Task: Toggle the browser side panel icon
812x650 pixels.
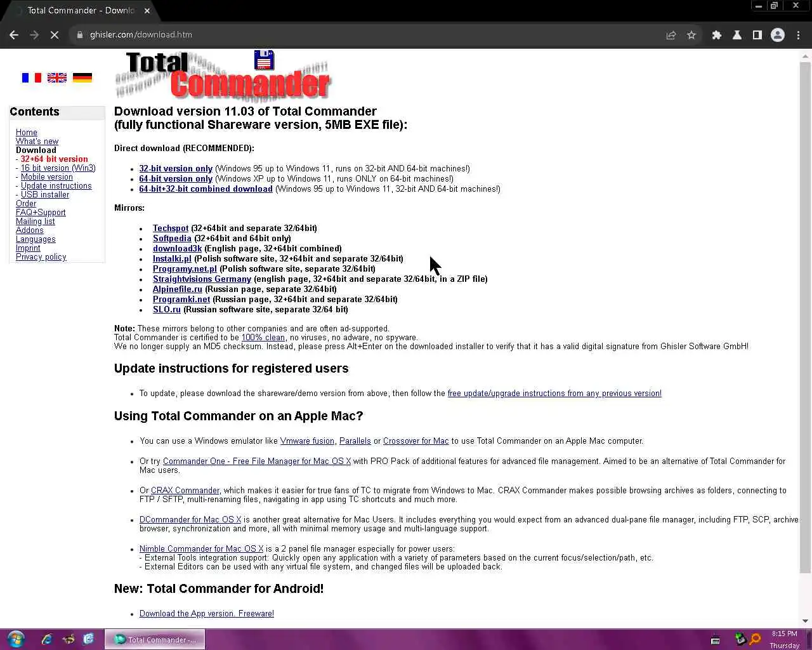Action: click(x=757, y=35)
